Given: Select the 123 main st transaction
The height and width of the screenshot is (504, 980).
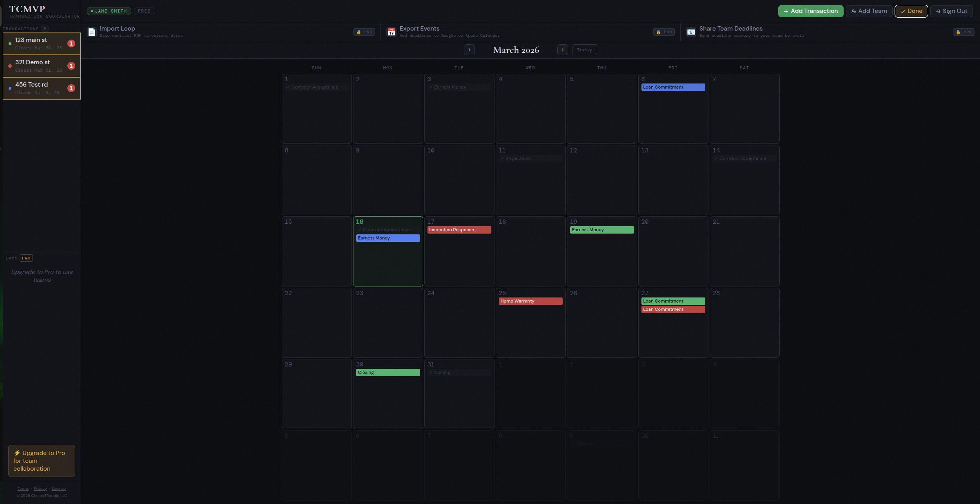Looking at the screenshot, I should 42,43.
